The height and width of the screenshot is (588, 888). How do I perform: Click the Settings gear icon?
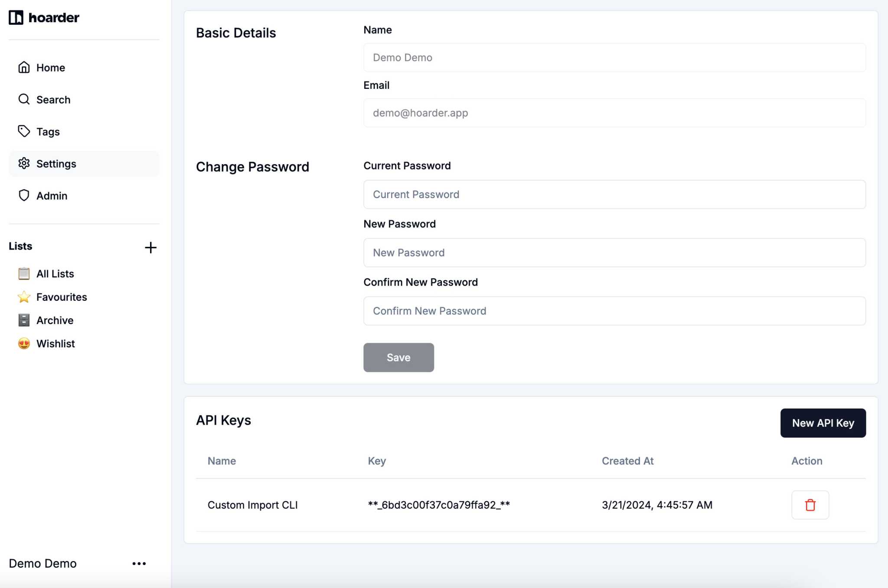click(24, 163)
